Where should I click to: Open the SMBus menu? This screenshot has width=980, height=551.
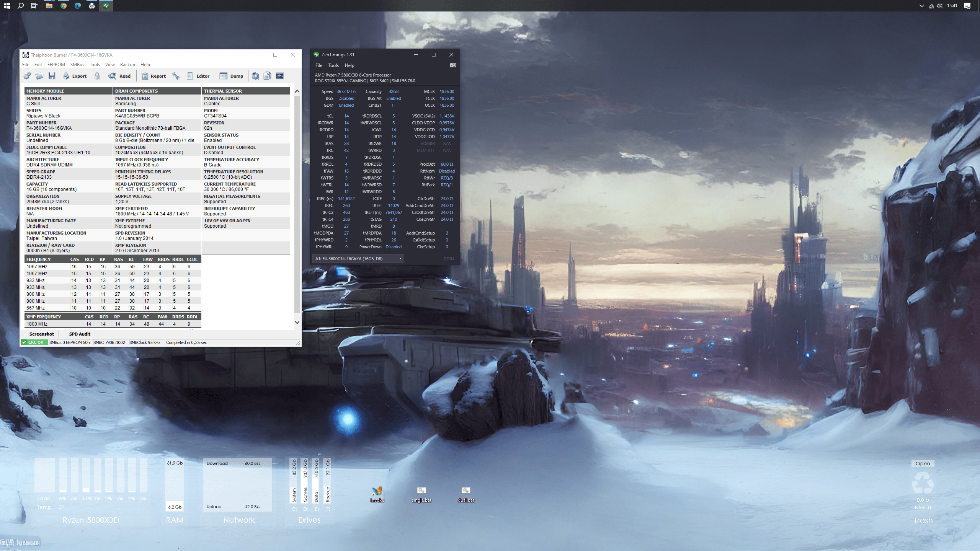77,65
